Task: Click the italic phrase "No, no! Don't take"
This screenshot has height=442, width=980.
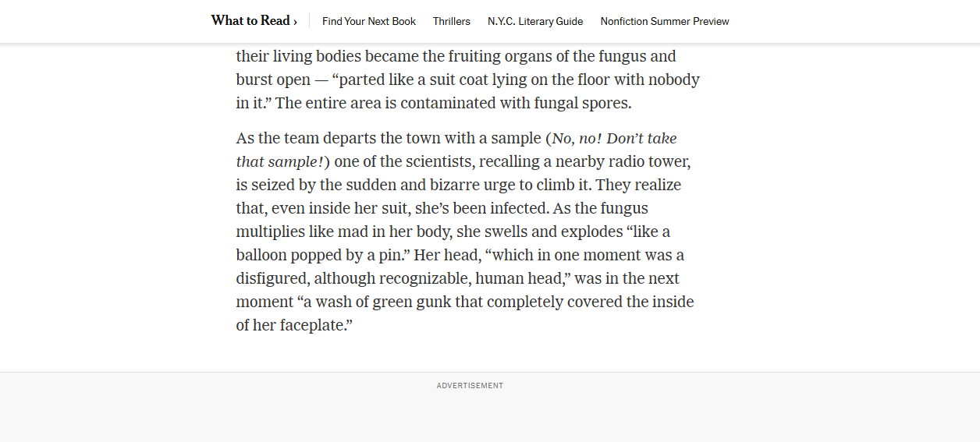Action: (614, 139)
